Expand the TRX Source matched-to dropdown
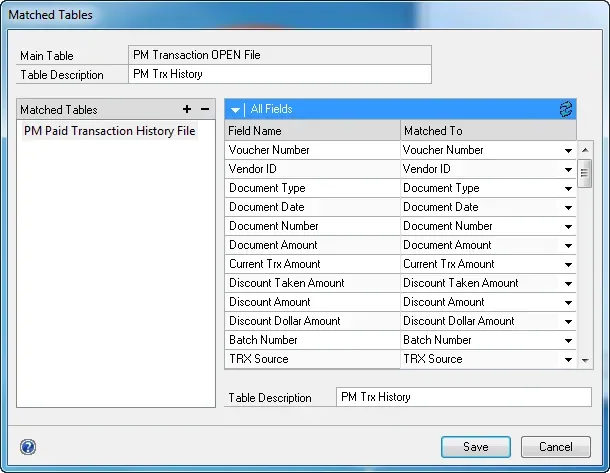This screenshot has height=473, width=610. [568, 360]
